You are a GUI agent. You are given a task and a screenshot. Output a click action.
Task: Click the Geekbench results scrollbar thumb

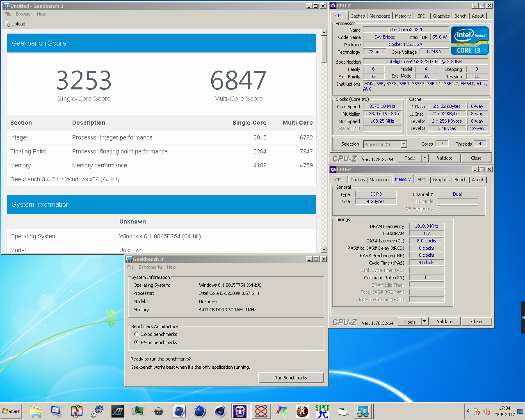pyautogui.click(x=324, y=49)
